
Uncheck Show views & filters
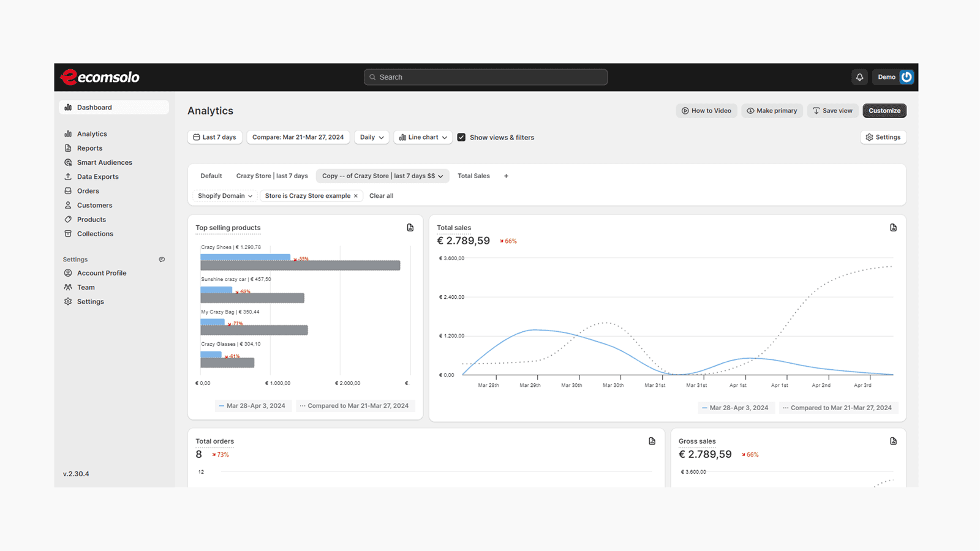461,137
